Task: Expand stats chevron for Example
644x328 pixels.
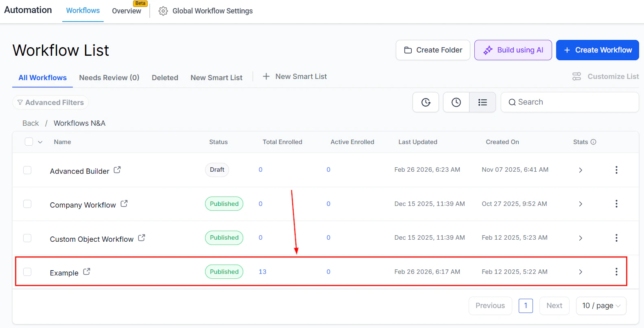Action: 581,272
